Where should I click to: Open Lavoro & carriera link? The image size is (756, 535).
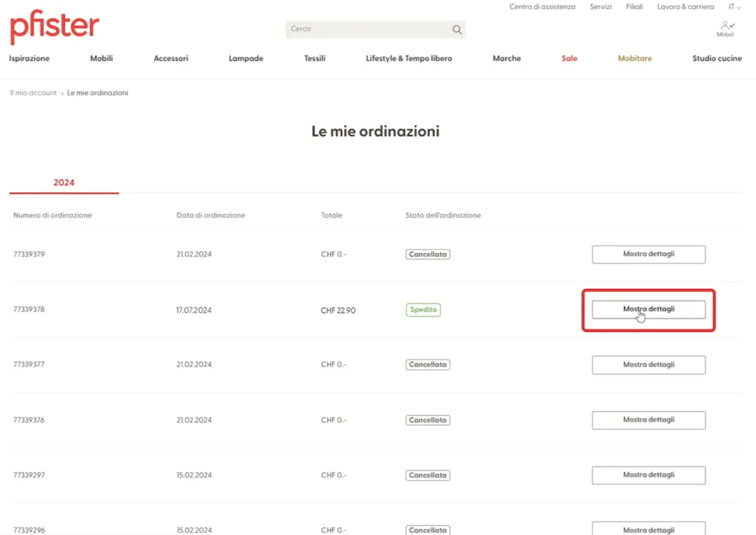click(685, 7)
